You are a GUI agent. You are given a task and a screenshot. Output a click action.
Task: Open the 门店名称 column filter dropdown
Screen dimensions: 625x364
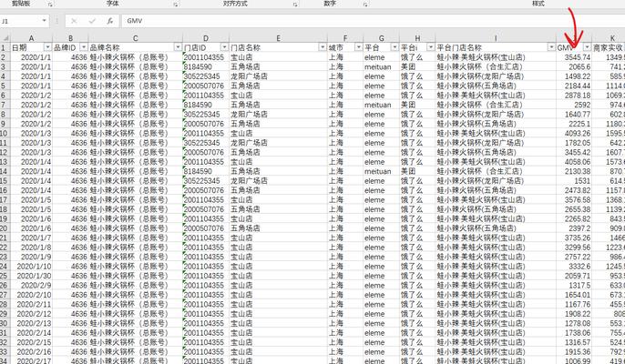pyautogui.click(x=323, y=47)
